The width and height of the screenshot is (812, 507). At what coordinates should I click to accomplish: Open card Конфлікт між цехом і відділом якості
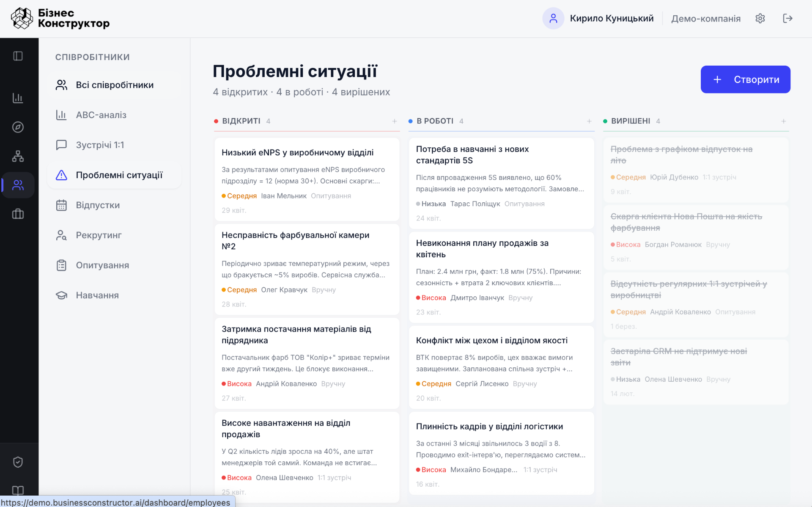(x=501, y=367)
